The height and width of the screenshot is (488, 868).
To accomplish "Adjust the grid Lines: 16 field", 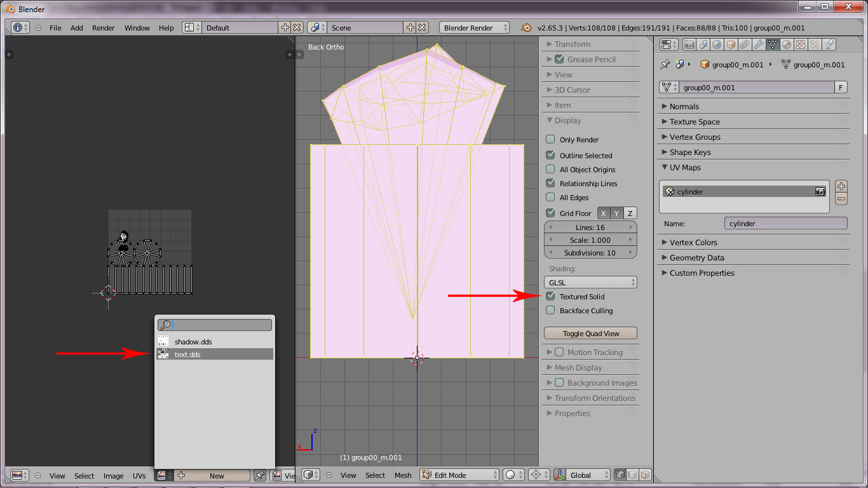I will coord(590,227).
